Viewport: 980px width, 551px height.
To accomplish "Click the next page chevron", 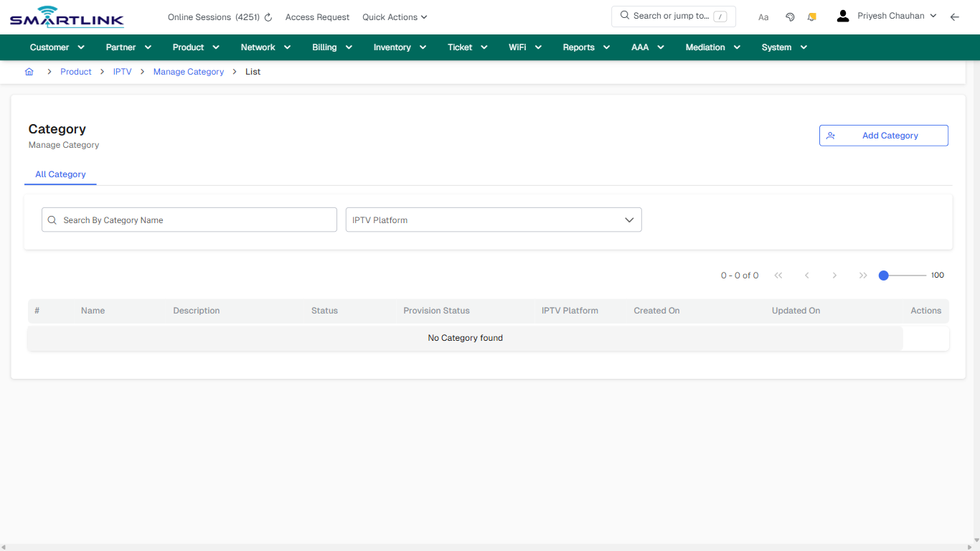I will (835, 275).
